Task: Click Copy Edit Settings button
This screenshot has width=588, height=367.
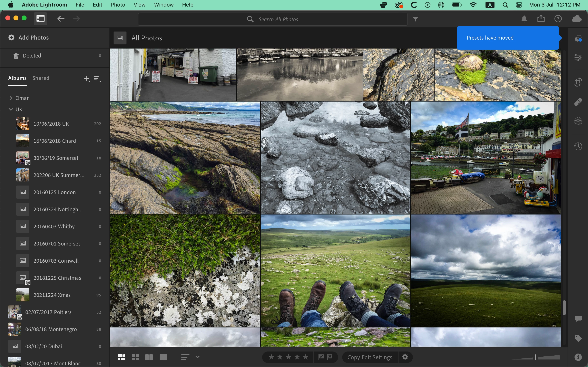Action: coord(370,357)
